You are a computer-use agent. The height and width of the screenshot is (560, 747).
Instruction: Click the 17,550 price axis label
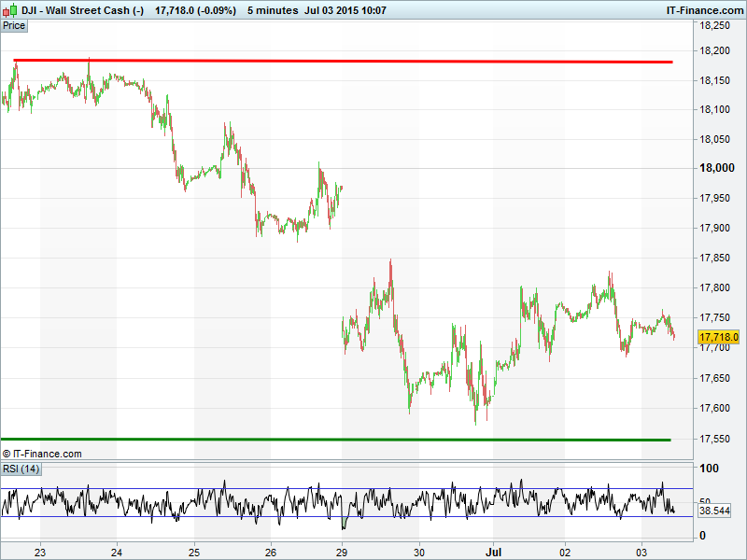[x=719, y=439]
